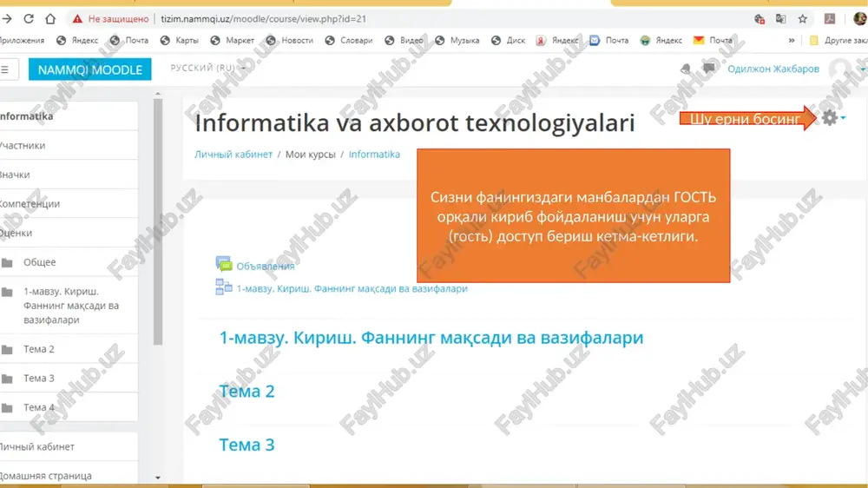Image resolution: width=868 pixels, height=488 pixels.
Task: Open the Маркет bookmark
Action: (x=233, y=41)
